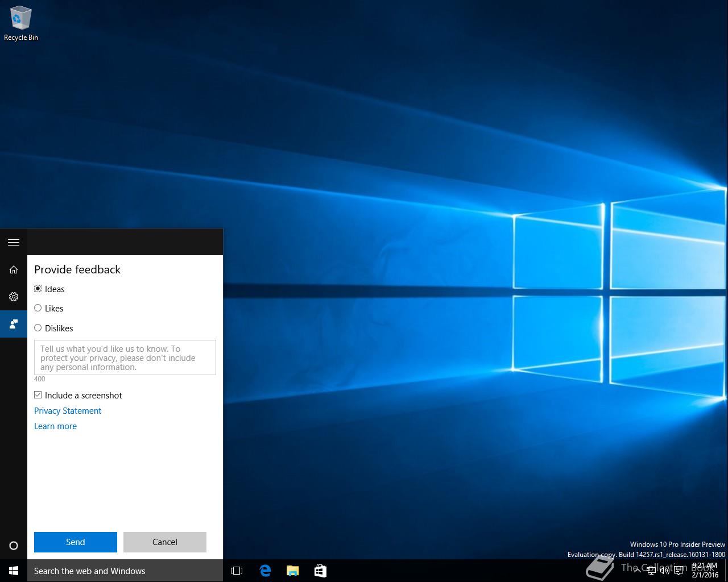Expand hidden system tray icons

637,571
